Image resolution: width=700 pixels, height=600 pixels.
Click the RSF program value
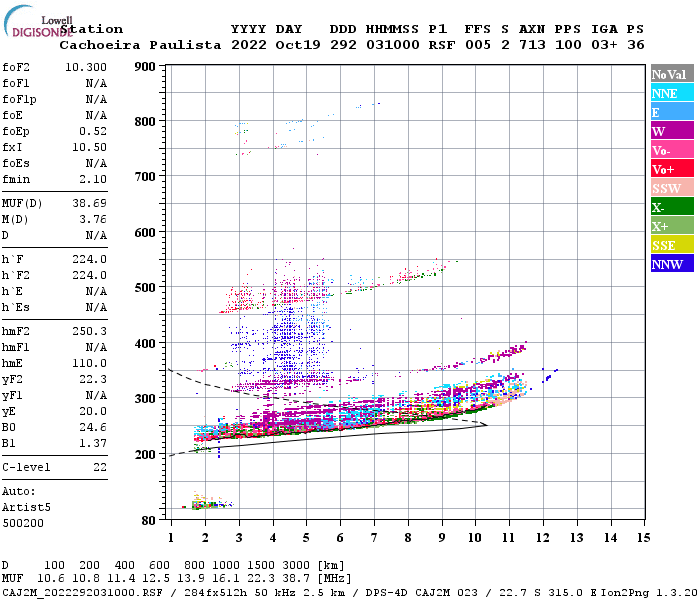442,45
